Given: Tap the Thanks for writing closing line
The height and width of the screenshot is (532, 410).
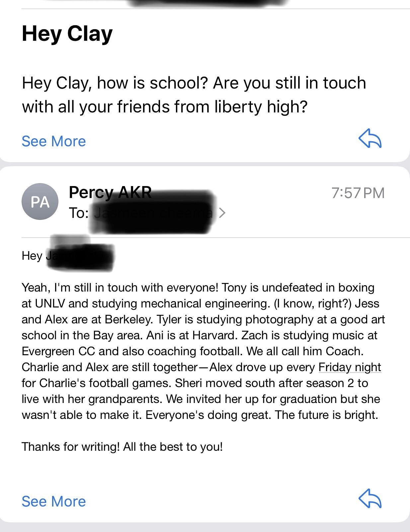Looking at the screenshot, I should 122,447.
